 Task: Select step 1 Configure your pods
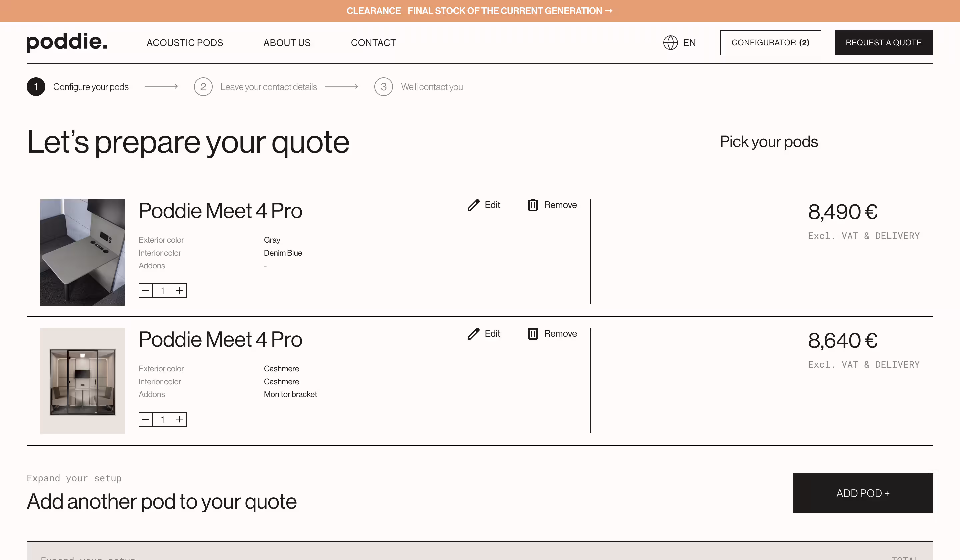click(x=78, y=87)
